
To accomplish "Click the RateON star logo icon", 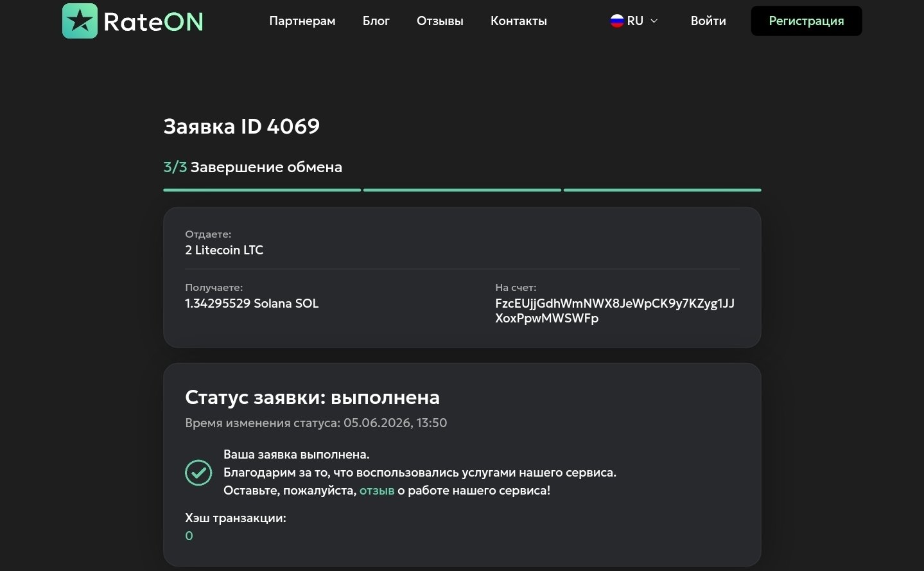I will point(80,21).
